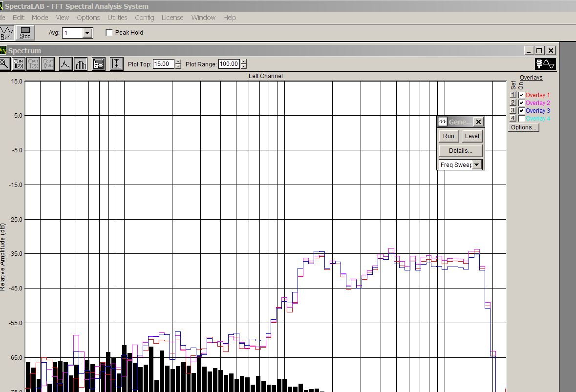576x392 pixels.
Task: Click Run in the Generator window
Action: (x=448, y=136)
